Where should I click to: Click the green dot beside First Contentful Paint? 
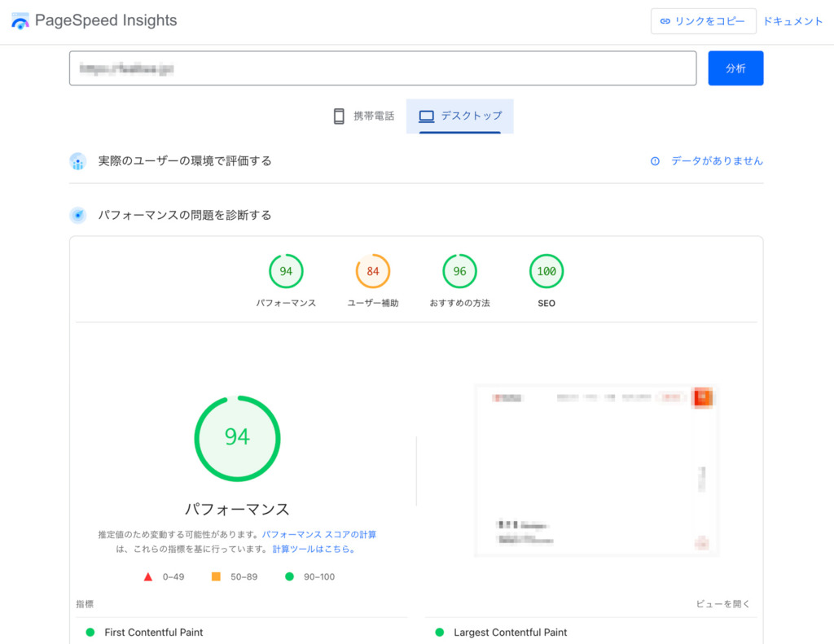90,633
